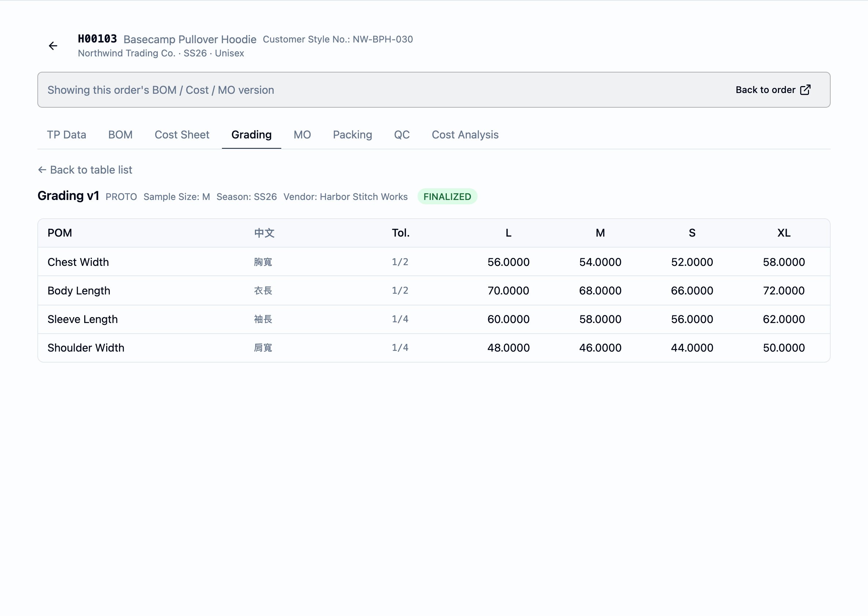Click Sleeve Length S value 56.0000

point(692,319)
